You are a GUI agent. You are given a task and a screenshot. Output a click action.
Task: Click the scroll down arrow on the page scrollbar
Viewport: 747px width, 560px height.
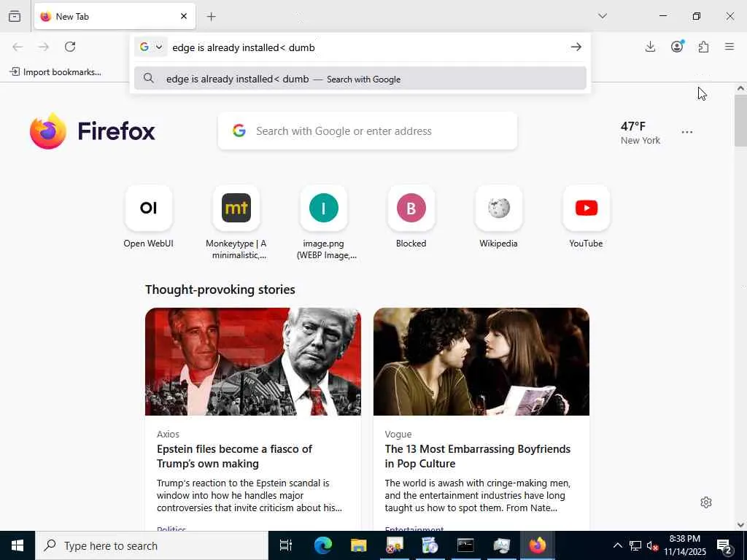click(x=740, y=525)
